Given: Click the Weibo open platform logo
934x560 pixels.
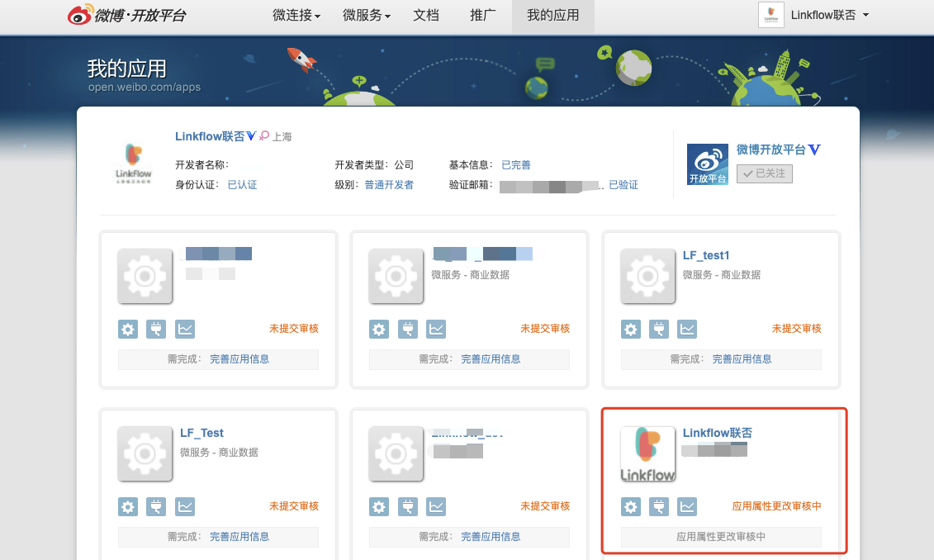Looking at the screenshot, I should click(127, 15).
